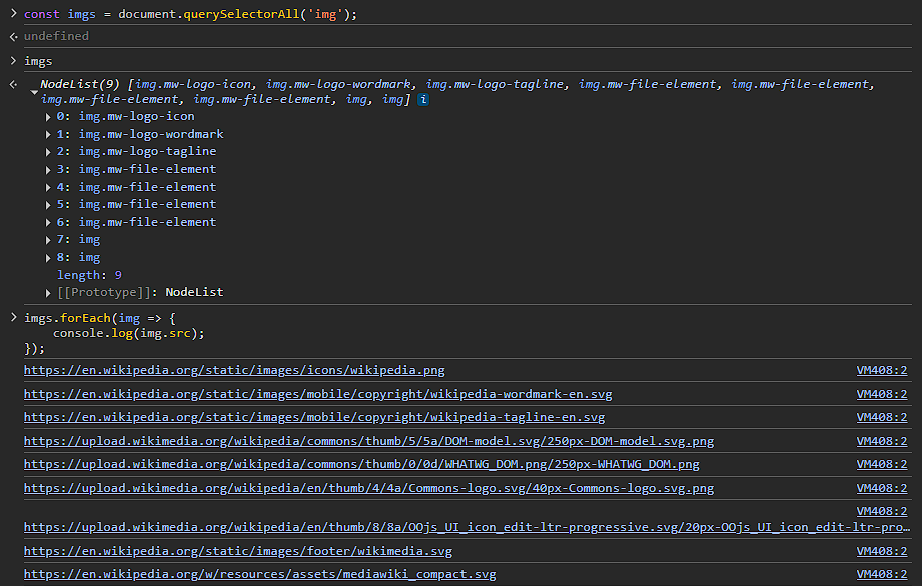922x586 pixels.
Task: Open the wikipedia.png image link
Action: tap(232, 370)
